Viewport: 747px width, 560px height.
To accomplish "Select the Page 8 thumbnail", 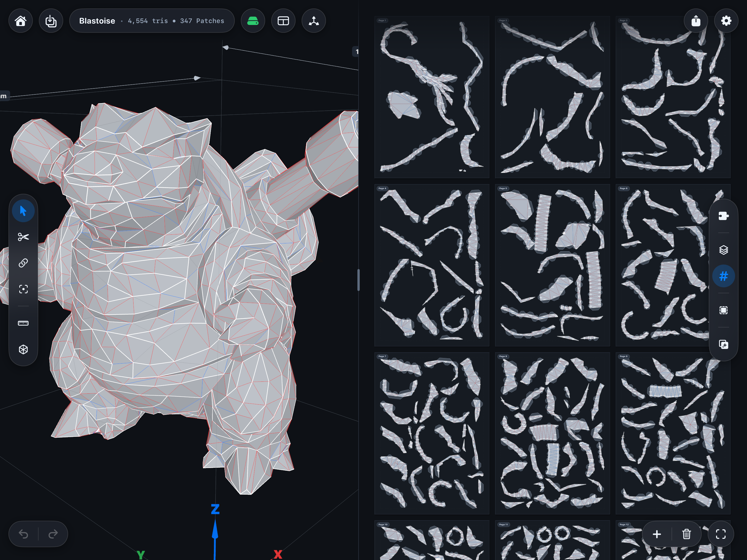I will tap(552, 433).
